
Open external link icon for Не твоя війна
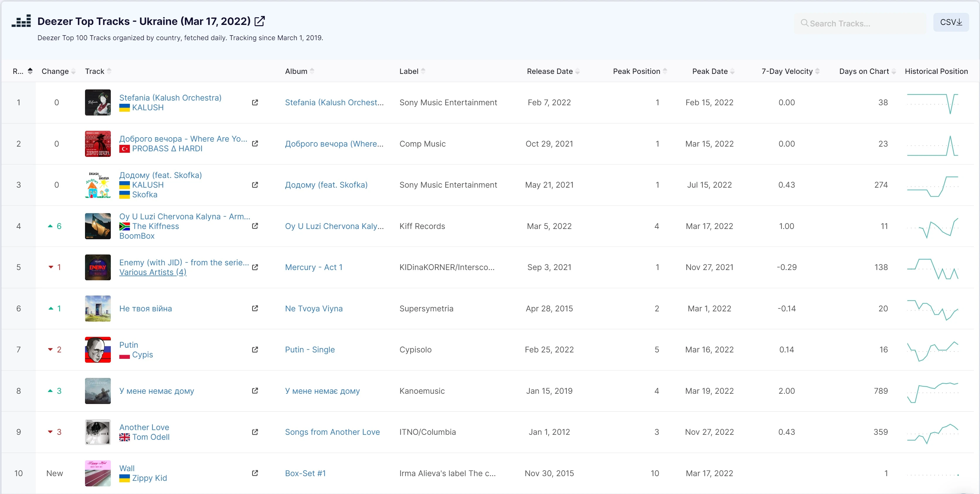coord(255,308)
